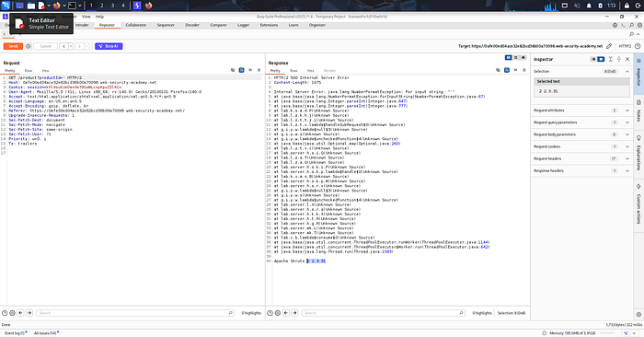644x337 pixels.
Task: Click the Request search input field
Action: 135,313
